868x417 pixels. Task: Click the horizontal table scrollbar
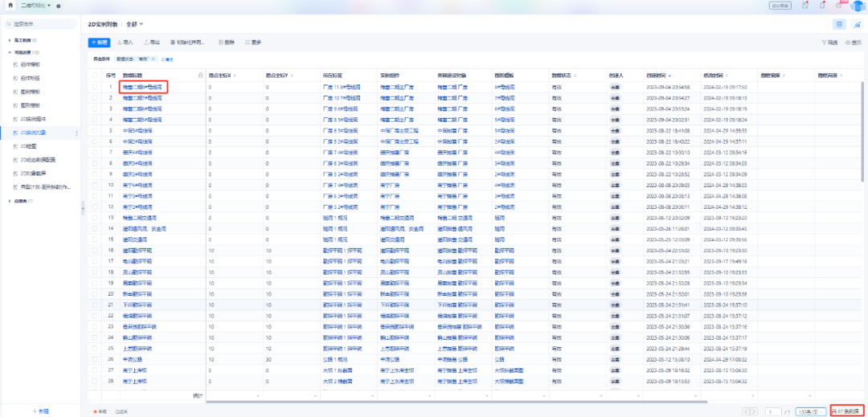point(457,400)
